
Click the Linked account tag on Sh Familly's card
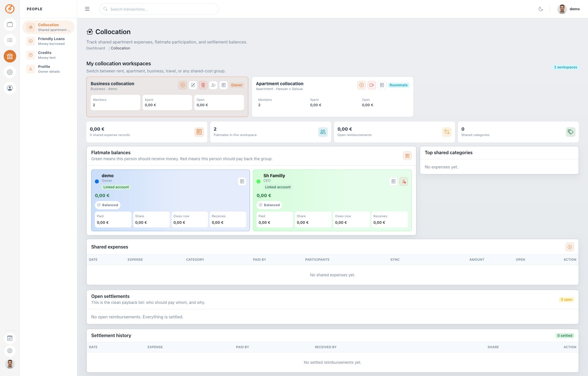[x=278, y=187]
